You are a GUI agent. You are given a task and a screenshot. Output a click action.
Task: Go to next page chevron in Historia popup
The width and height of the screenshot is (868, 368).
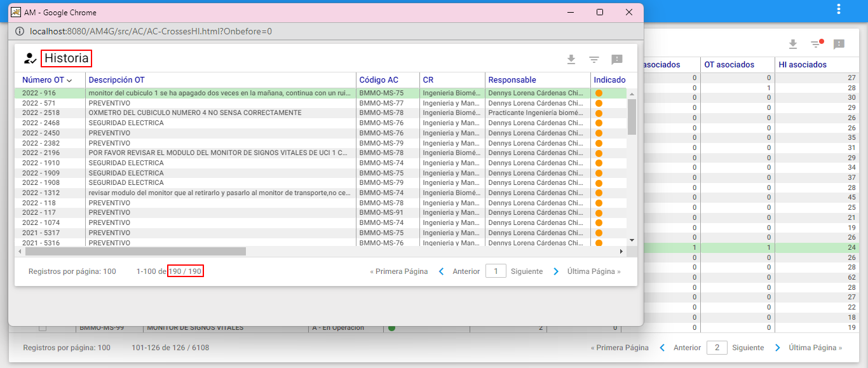tap(555, 271)
